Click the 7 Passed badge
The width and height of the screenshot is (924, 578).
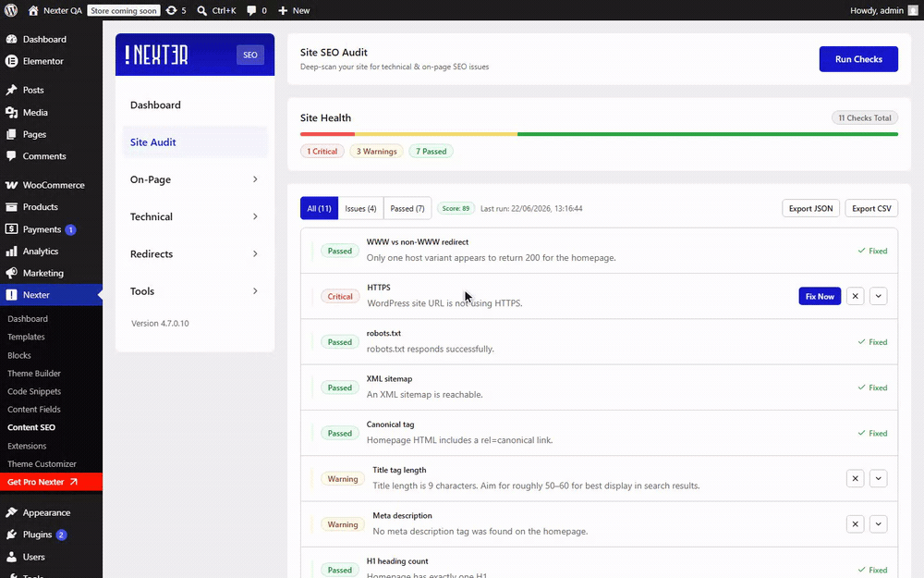(431, 151)
